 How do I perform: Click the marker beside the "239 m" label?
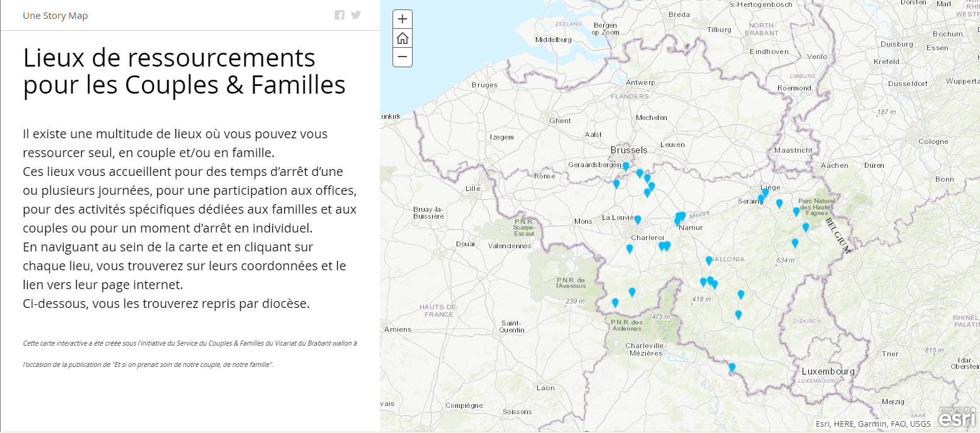pyautogui.click(x=615, y=302)
